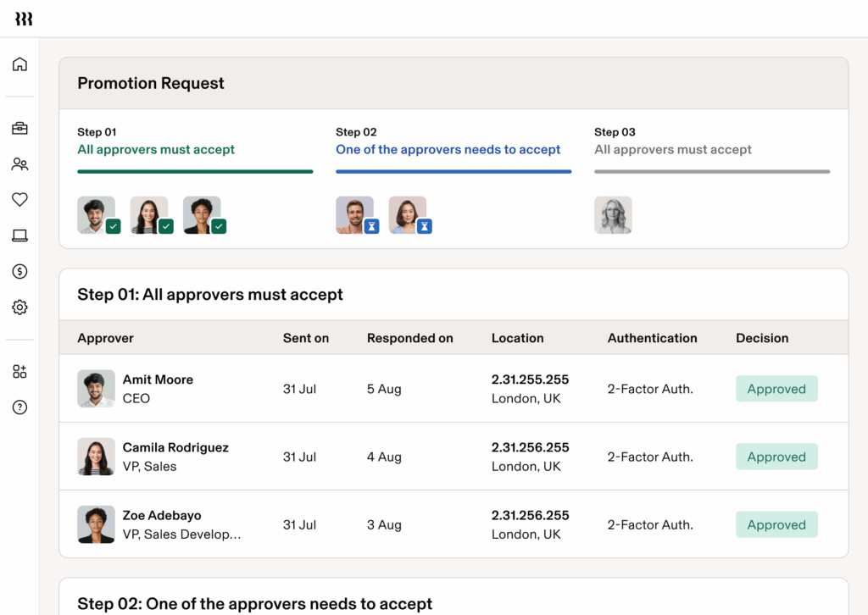Select Step 03 All approvers must accept
The width and height of the screenshot is (868, 615).
click(x=673, y=150)
